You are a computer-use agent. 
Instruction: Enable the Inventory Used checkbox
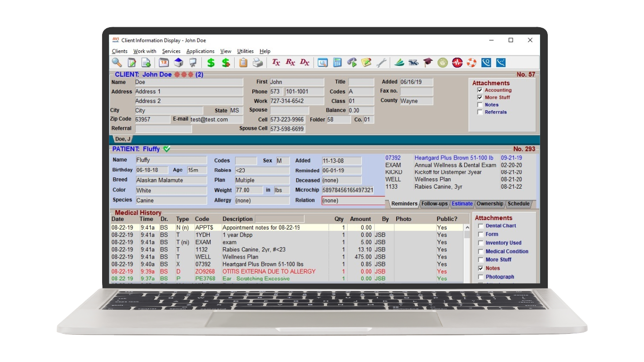(481, 243)
